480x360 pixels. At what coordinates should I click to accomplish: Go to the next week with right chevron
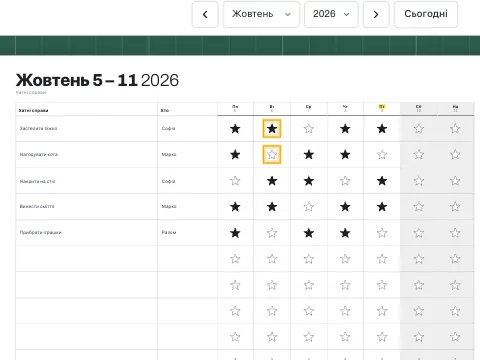click(376, 14)
